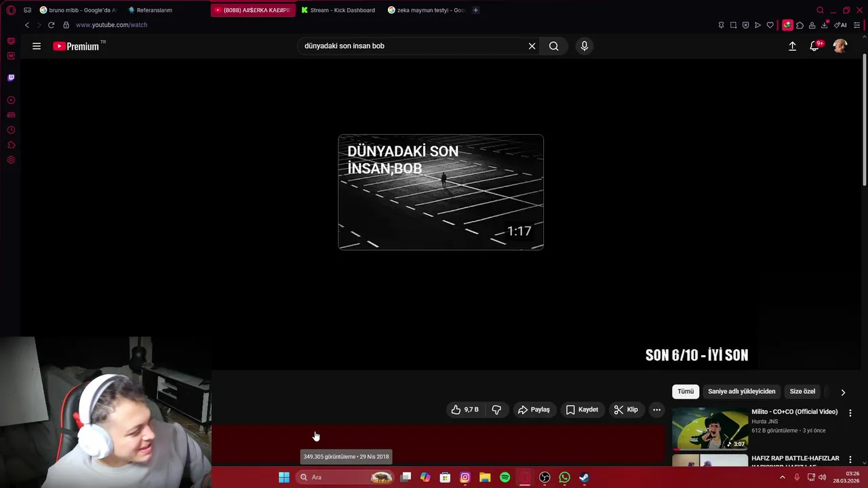This screenshot has height=488, width=868.
Task: Show more filter chips with arrow
Action: click(x=843, y=392)
